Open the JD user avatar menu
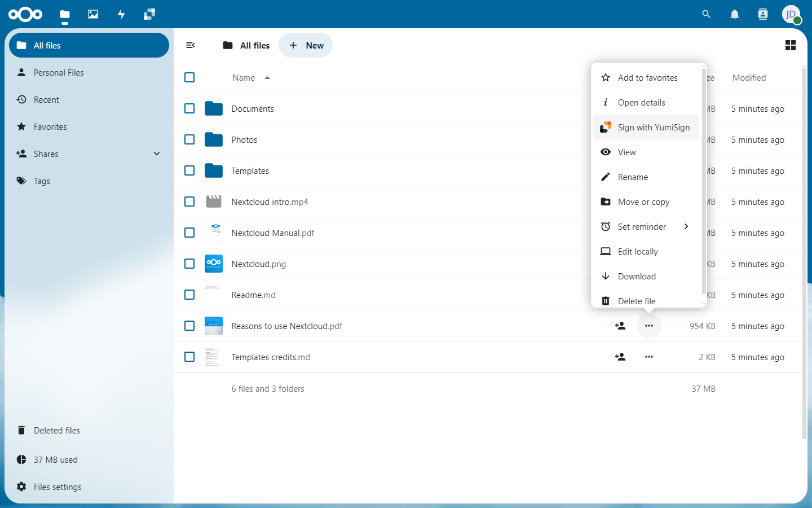812x508 pixels. (791, 14)
